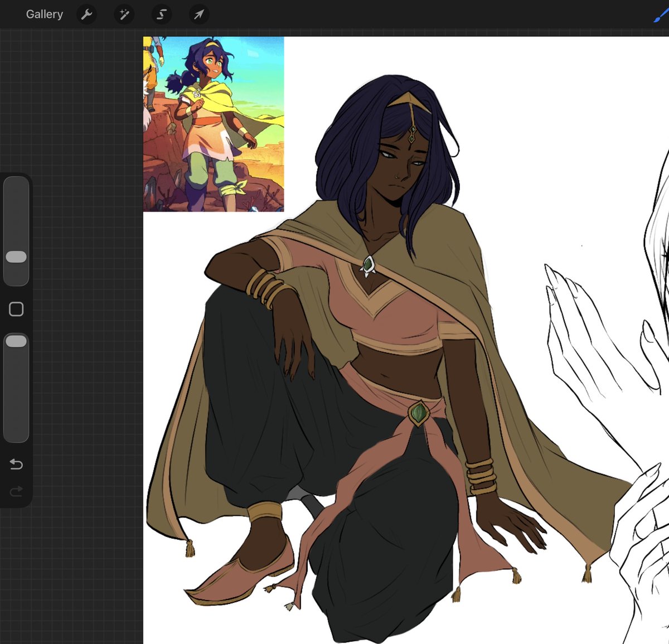Activate the Transform arrow tool

point(199,14)
